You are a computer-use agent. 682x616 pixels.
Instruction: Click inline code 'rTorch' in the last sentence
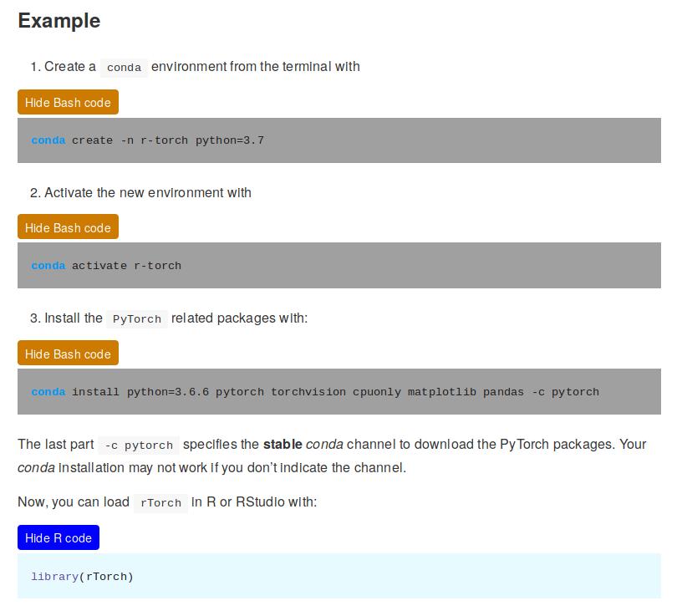point(160,503)
